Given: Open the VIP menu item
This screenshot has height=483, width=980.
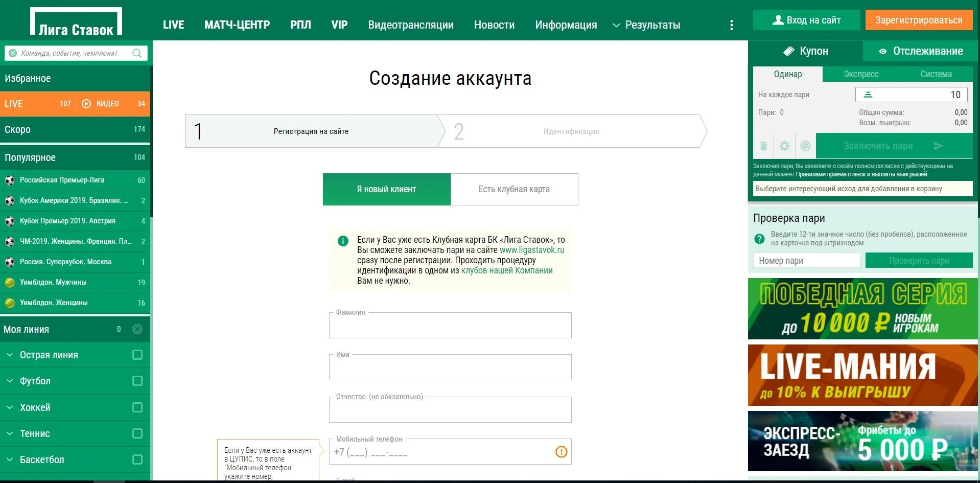Looking at the screenshot, I should click(339, 25).
